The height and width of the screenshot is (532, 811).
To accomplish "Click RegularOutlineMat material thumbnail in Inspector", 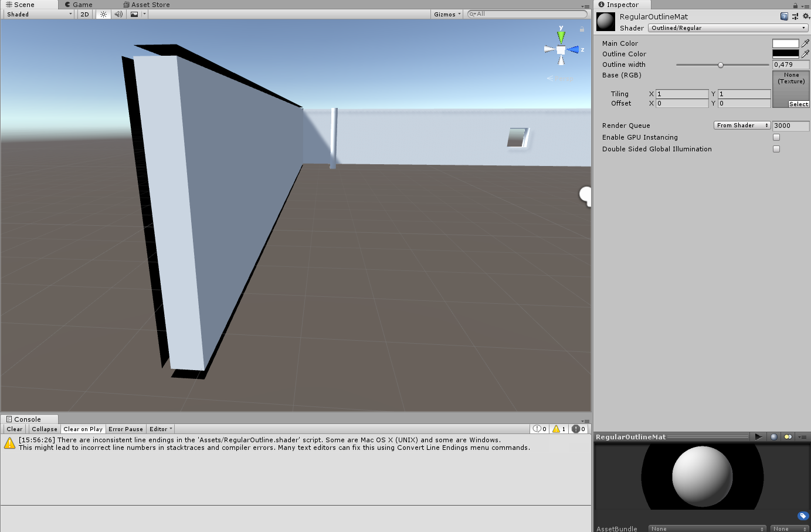I will coord(606,21).
